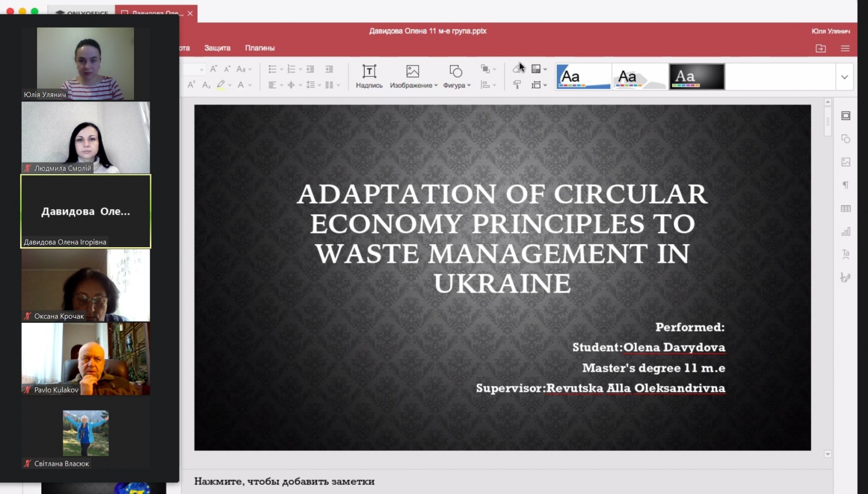Viewport: 868px width, 494px height.
Task: Open chart settings in right sidebar
Action: pos(846,232)
